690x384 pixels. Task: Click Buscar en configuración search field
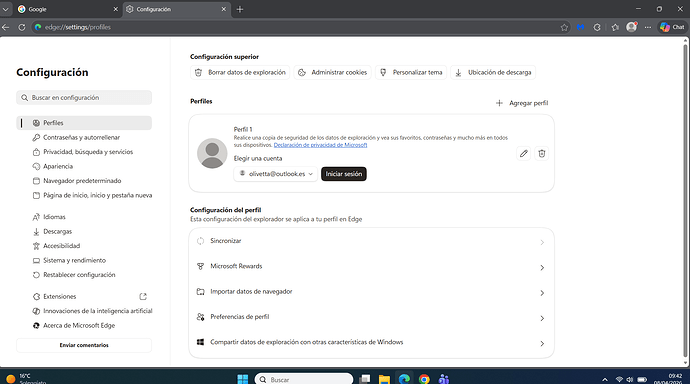tap(84, 98)
